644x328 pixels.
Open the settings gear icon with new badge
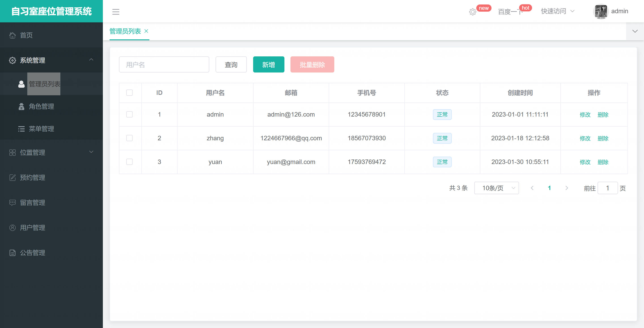point(472,12)
